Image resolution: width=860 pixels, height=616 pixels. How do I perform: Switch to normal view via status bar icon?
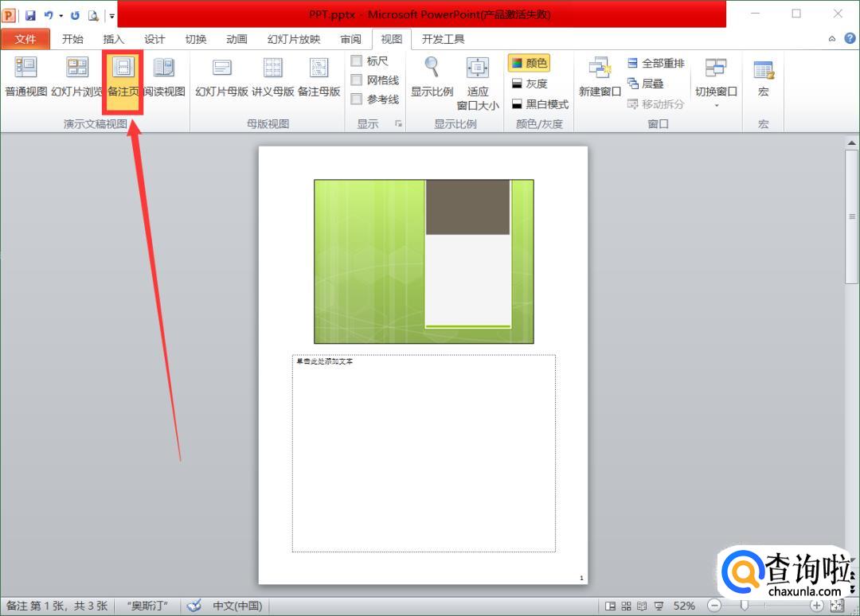point(610,606)
